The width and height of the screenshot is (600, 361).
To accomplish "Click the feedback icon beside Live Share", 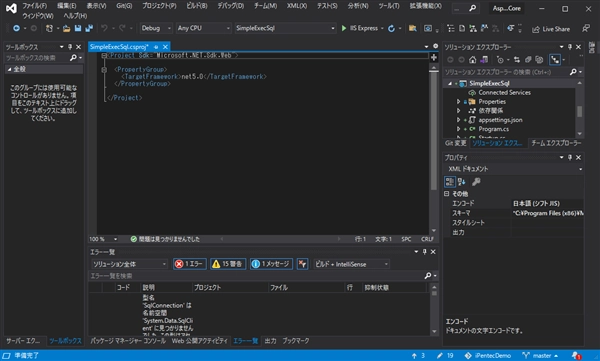I will 585,28.
